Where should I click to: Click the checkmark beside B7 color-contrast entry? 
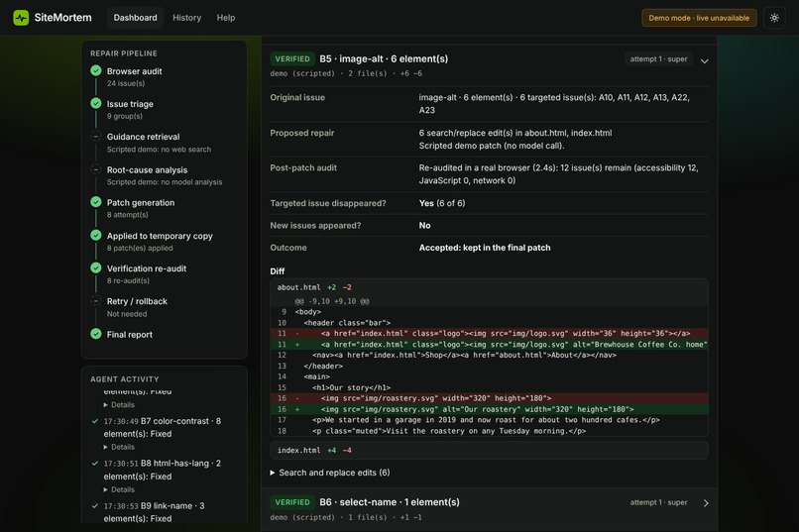[95, 421]
